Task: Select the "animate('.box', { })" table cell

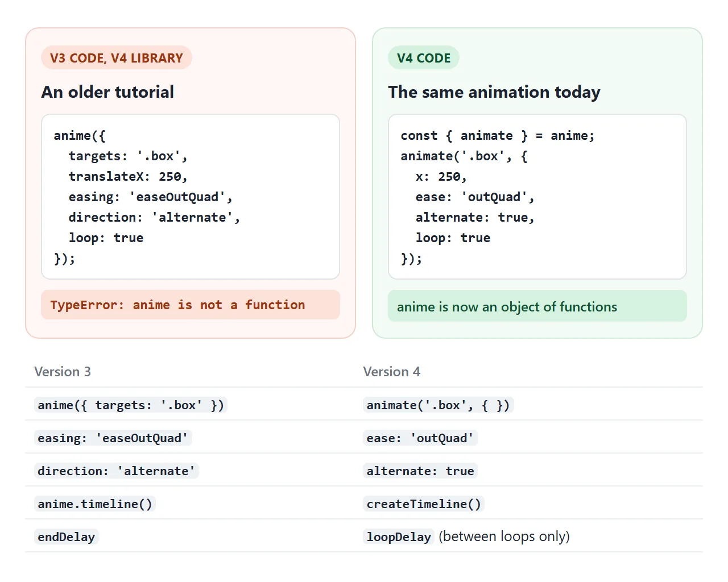Action: [438, 405]
